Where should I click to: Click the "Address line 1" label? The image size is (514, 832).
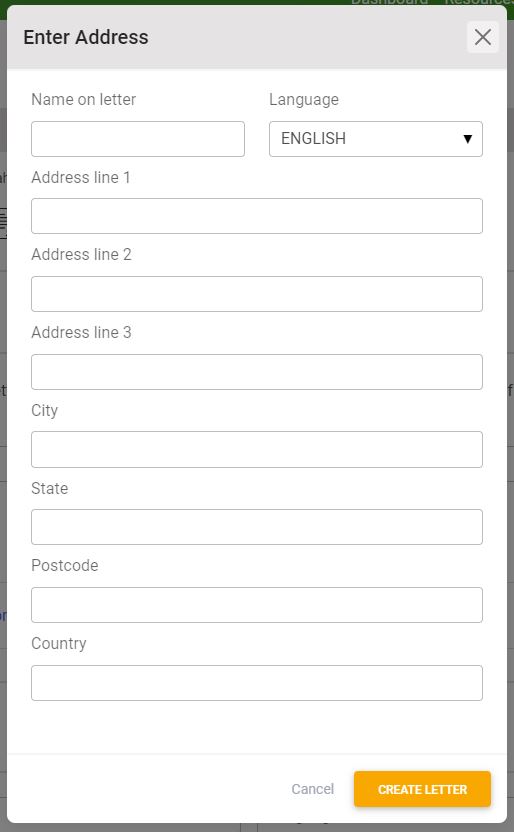81,177
